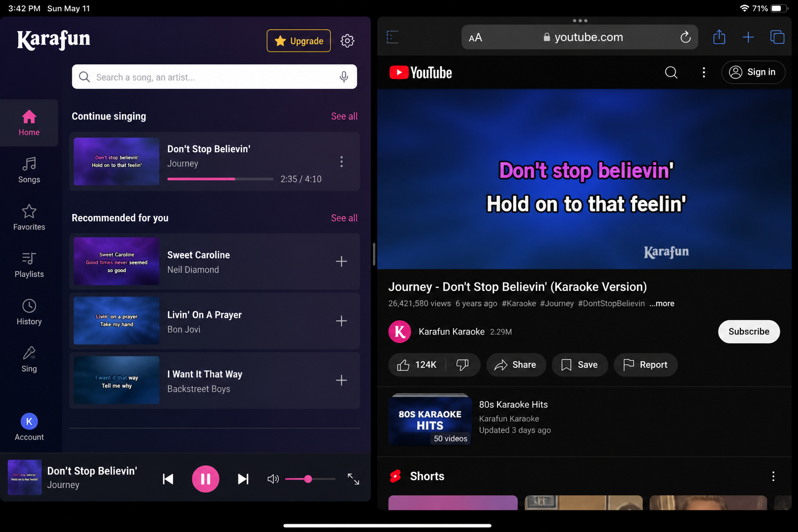Image resolution: width=798 pixels, height=532 pixels.
Task: Open Karafun Account profile
Action: 29,427
